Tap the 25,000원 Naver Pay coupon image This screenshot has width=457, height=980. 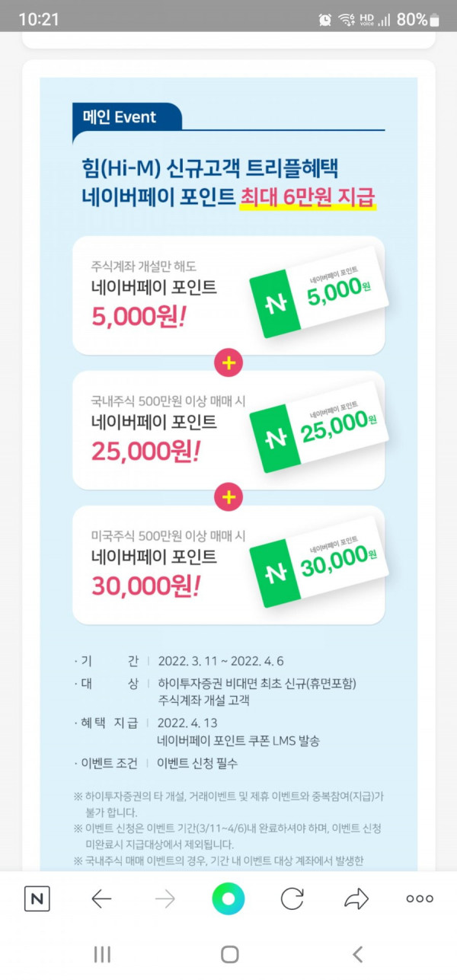319,427
